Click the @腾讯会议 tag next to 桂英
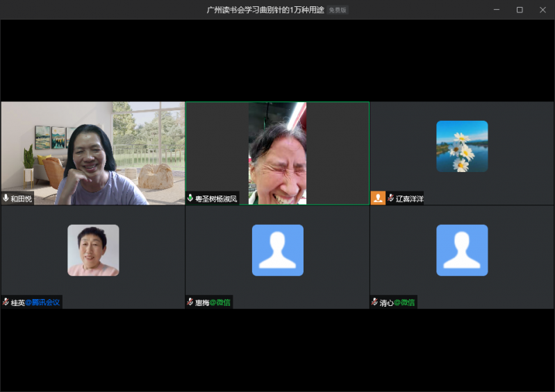Screen dimensions: 555x392 click(x=43, y=302)
